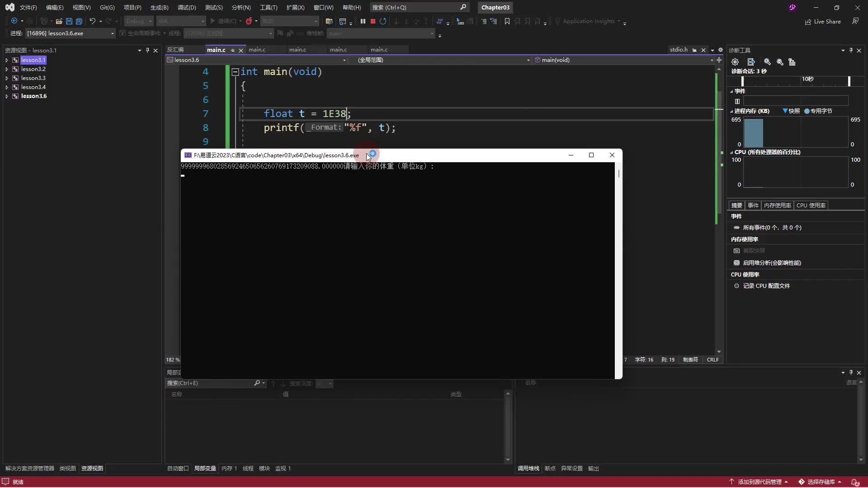Close the Diagnostic Tools panel
Viewport: 868px width, 488px height.
[x=859, y=50]
